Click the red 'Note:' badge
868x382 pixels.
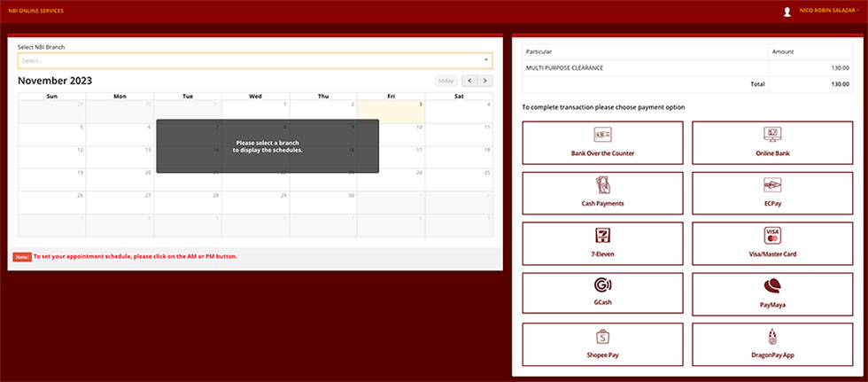22,257
